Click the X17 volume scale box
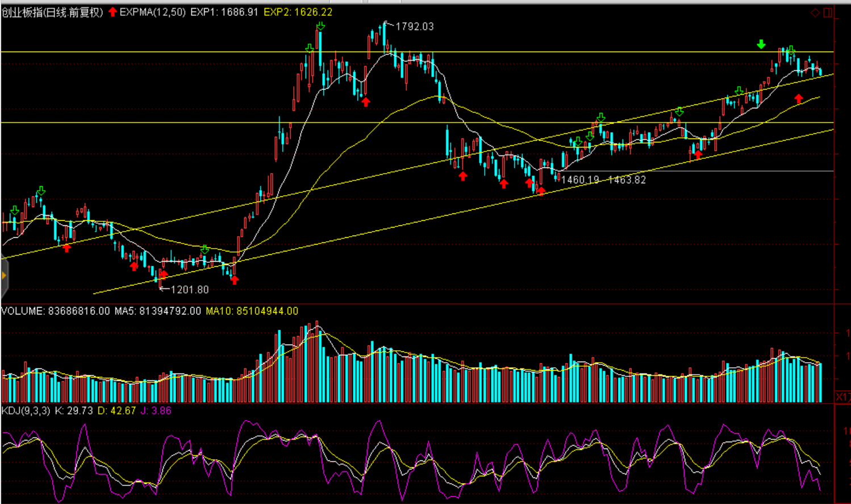851x504 pixels. click(842, 397)
